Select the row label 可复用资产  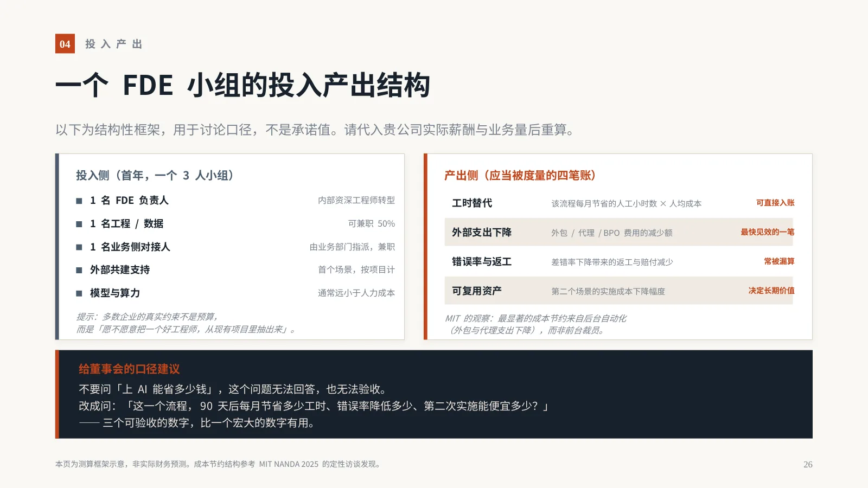477,291
